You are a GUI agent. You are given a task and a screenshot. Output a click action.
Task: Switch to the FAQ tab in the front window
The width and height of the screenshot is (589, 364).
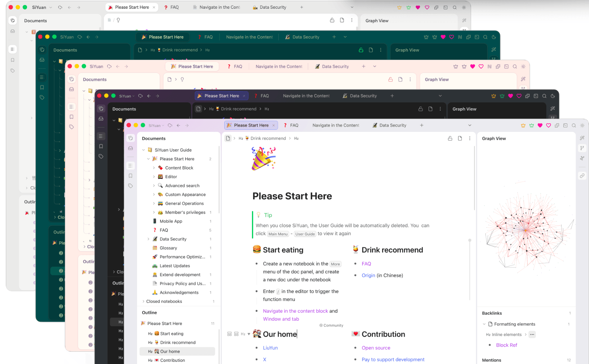(291, 125)
